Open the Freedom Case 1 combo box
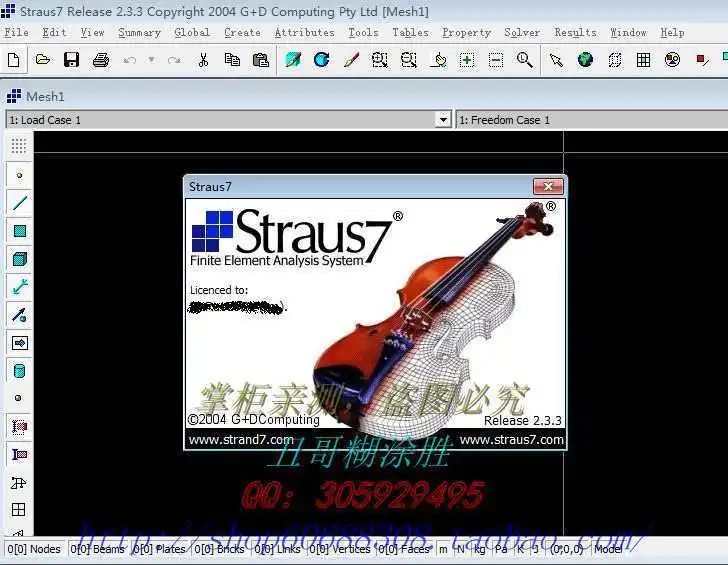 tap(592, 120)
